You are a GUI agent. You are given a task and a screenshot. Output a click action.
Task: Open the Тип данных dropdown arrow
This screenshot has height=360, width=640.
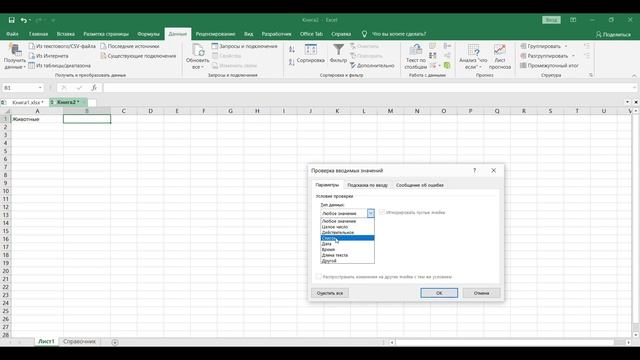tap(371, 213)
